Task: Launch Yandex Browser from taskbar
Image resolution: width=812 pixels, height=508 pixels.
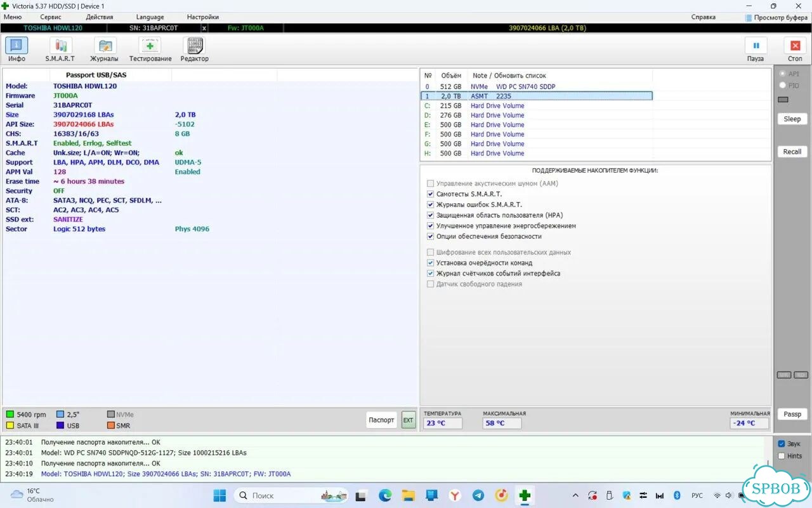Action: click(455, 495)
